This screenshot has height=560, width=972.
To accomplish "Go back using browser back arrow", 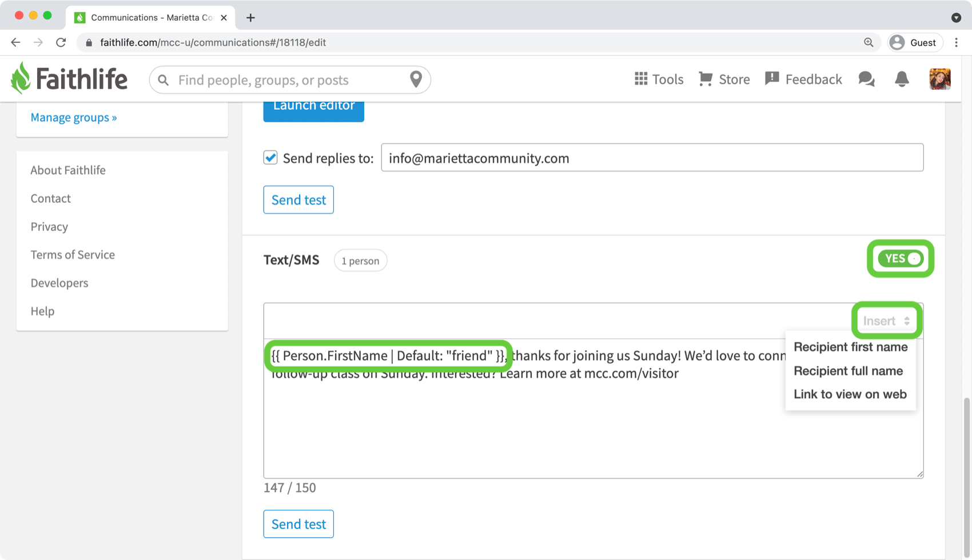I will (x=15, y=42).
